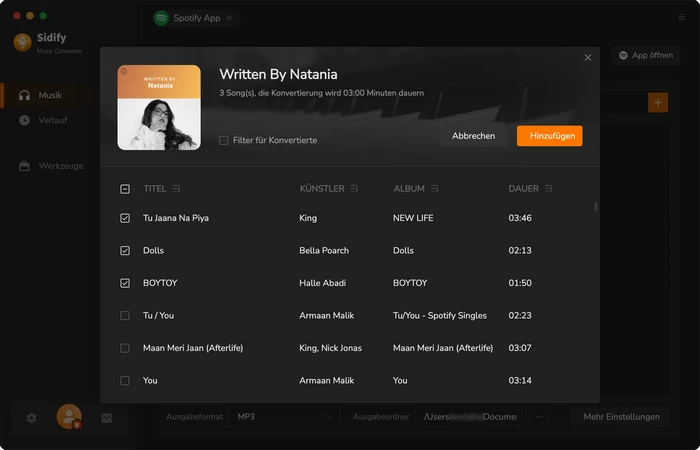700x450 pixels.
Task: Click the album Tu/You - Spotify Singles
Action: point(440,316)
